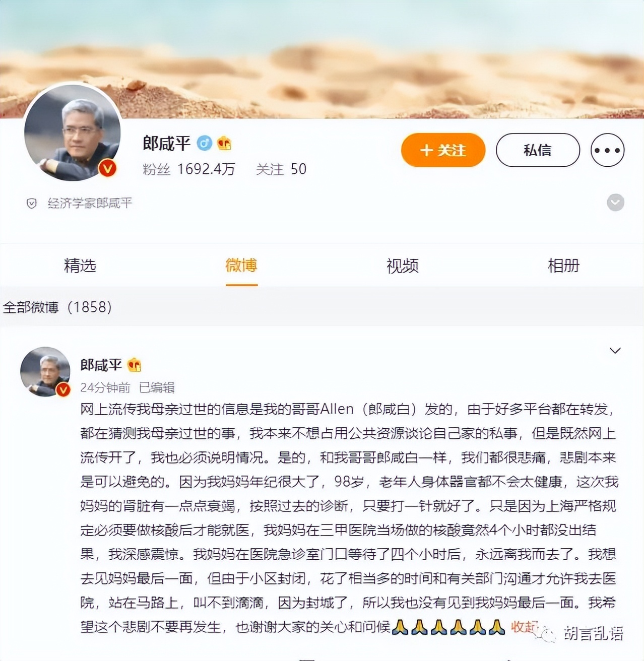Click the membership crown badge beside profile name
The width and height of the screenshot is (644, 661).
(x=224, y=144)
